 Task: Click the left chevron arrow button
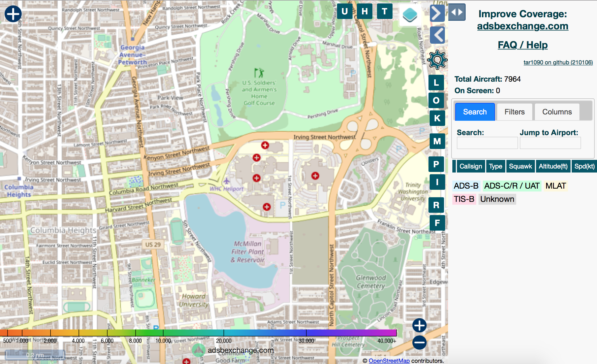[437, 35]
